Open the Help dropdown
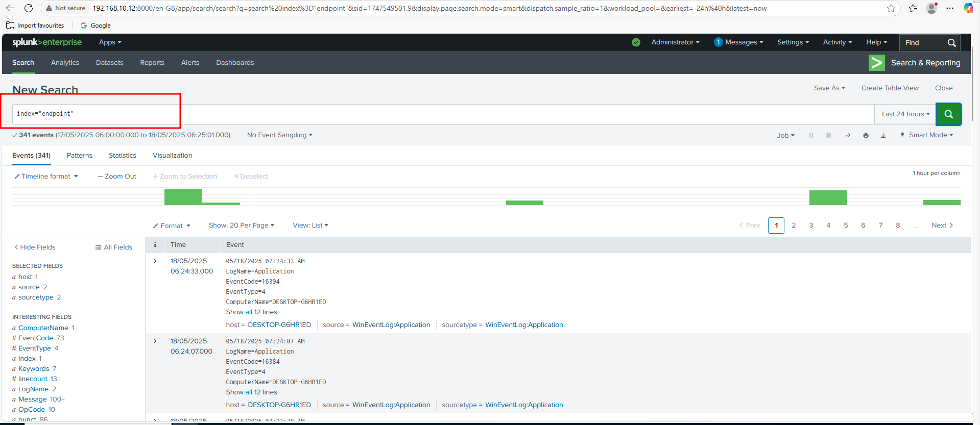This screenshot has height=425, width=980. coord(876,42)
